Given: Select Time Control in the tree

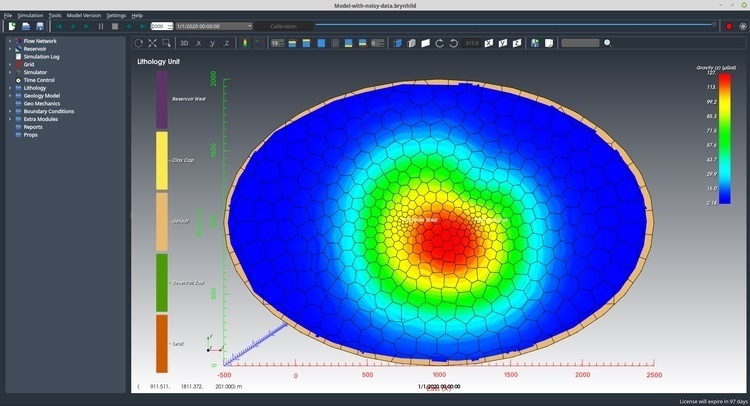Looking at the screenshot, I should coord(39,80).
